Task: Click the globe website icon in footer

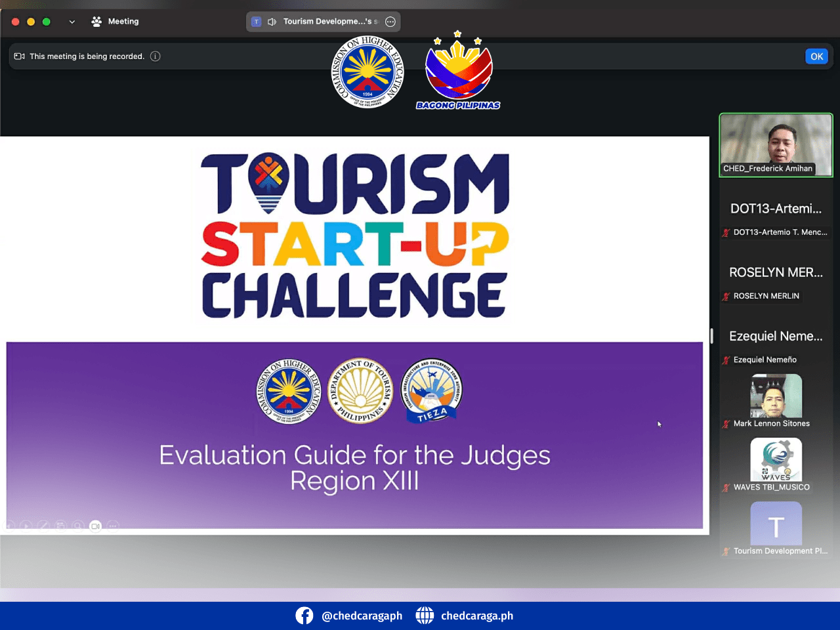Action: coord(425,616)
